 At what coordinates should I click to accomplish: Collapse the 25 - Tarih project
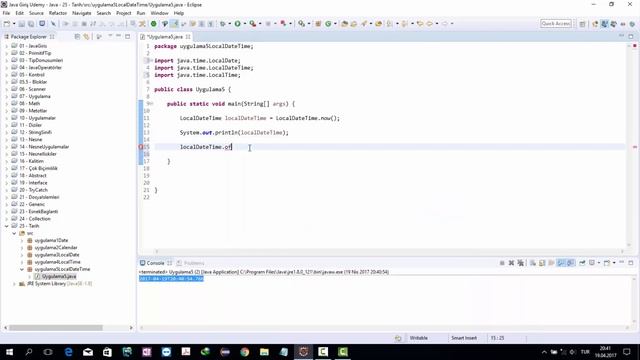point(7,226)
